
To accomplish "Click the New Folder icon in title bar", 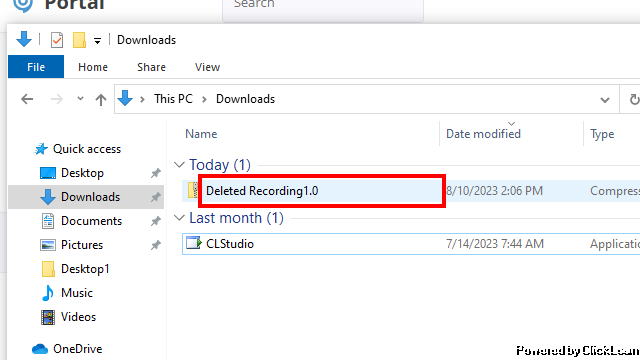I will [x=79, y=40].
